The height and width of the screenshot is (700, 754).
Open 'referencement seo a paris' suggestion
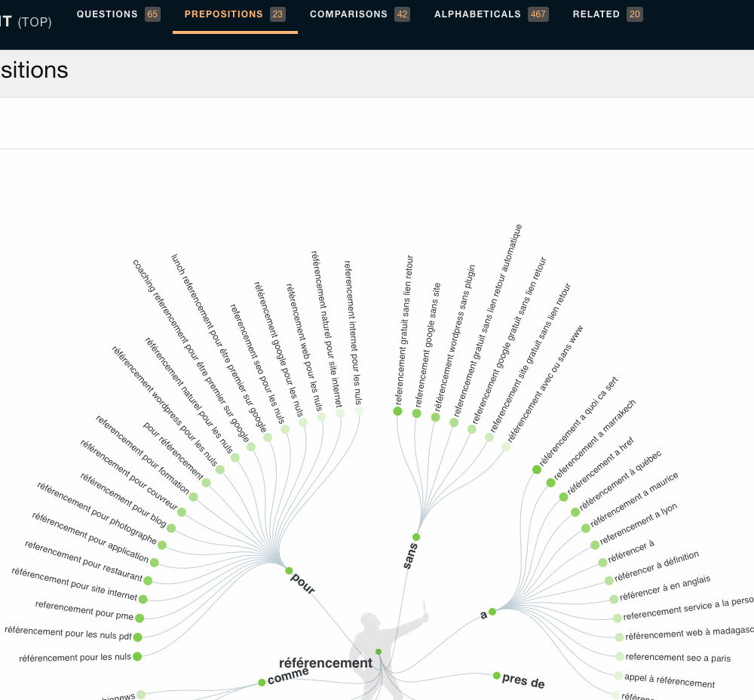coord(678,658)
